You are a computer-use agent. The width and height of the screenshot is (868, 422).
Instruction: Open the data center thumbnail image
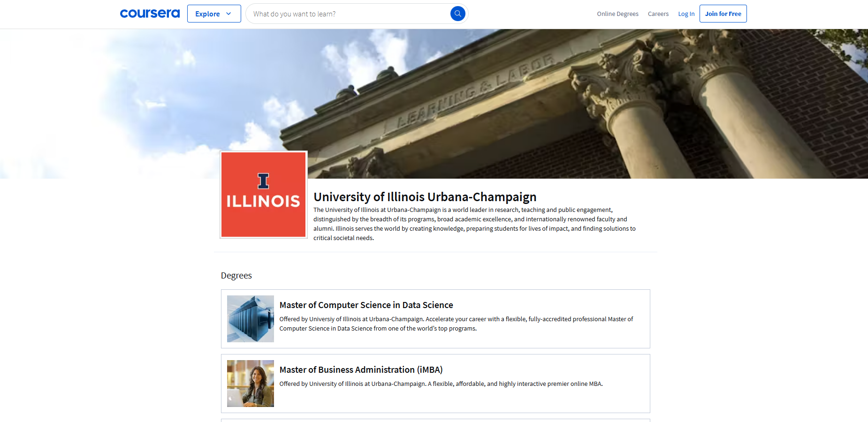251,319
